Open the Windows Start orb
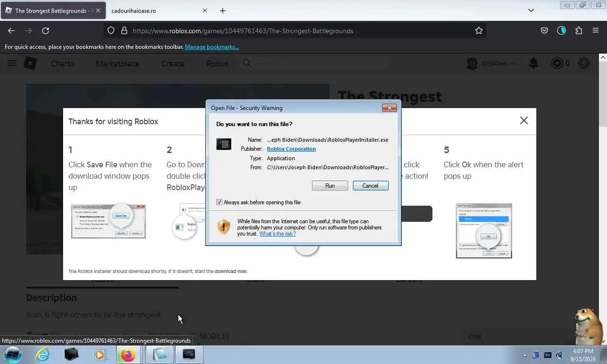607x364 pixels. pyautogui.click(x=13, y=355)
